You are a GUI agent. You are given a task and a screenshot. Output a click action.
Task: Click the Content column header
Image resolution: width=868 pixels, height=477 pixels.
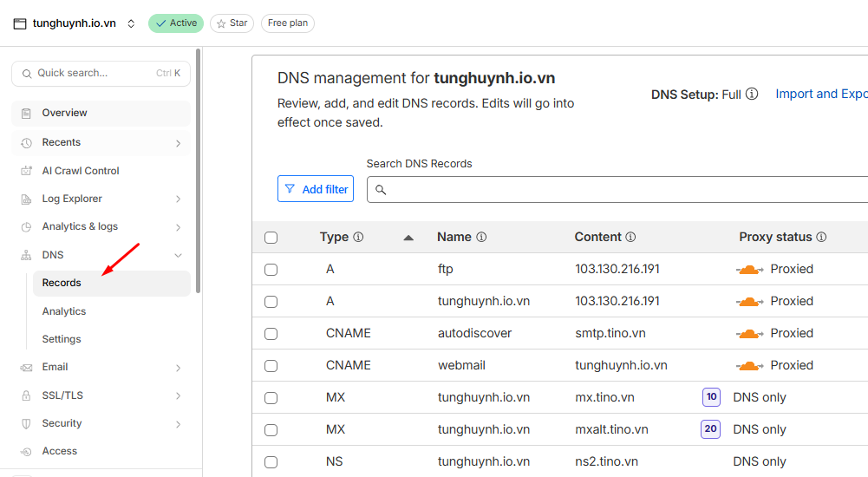pyautogui.click(x=597, y=237)
